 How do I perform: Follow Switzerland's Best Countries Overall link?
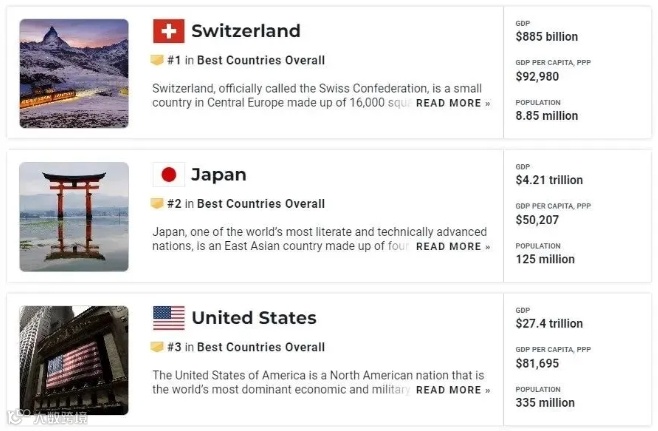[260, 60]
